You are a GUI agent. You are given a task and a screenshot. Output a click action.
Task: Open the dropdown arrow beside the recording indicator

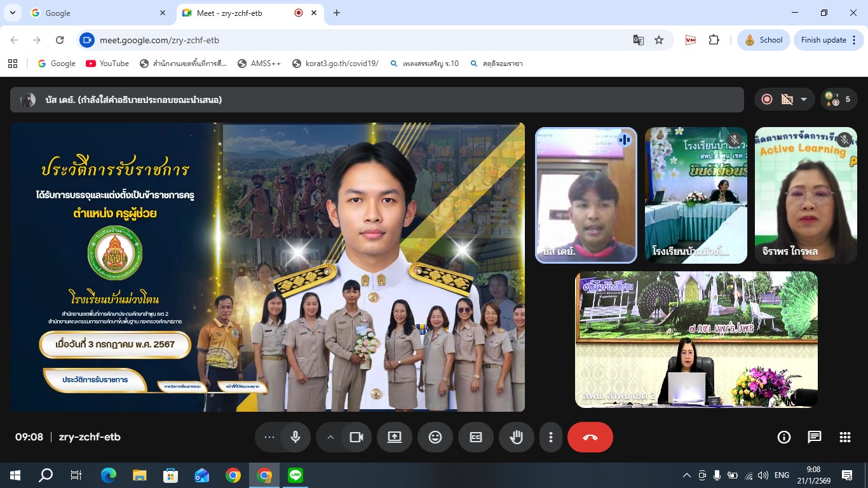coord(803,100)
